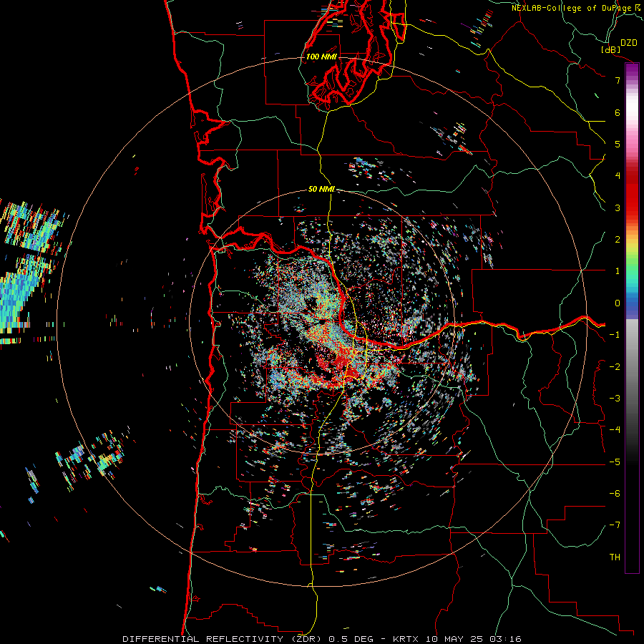The width and height of the screenshot is (644, 644).
Task: Click the -7 value on the dB scale
Action: (x=615, y=525)
